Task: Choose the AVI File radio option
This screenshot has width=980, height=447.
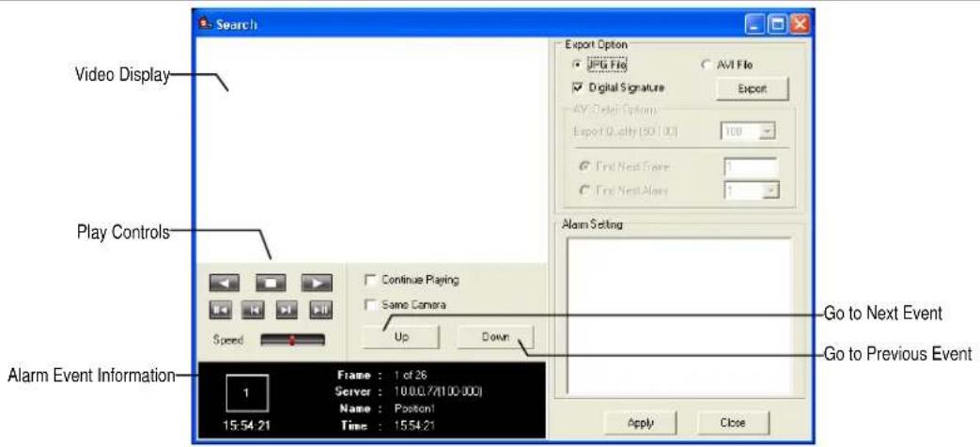Action: [x=707, y=64]
